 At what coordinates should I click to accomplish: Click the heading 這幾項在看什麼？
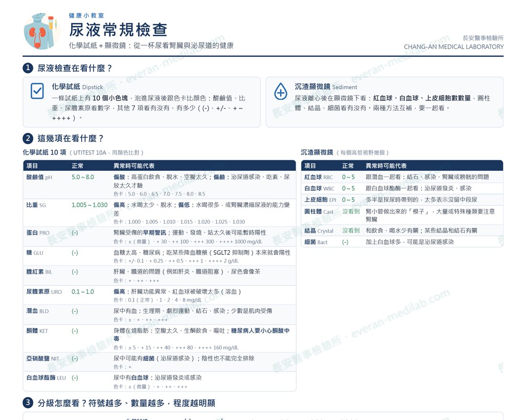[70, 138]
